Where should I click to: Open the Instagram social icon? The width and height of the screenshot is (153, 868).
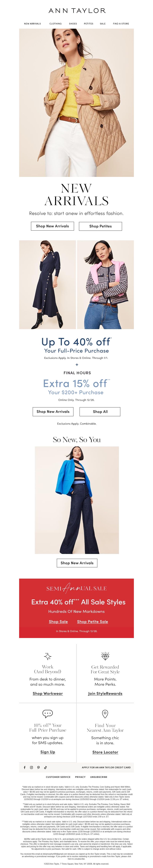pos(31,767)
